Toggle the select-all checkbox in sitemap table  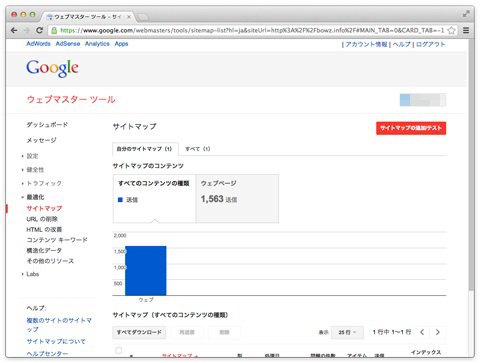(x=118, y=350)
